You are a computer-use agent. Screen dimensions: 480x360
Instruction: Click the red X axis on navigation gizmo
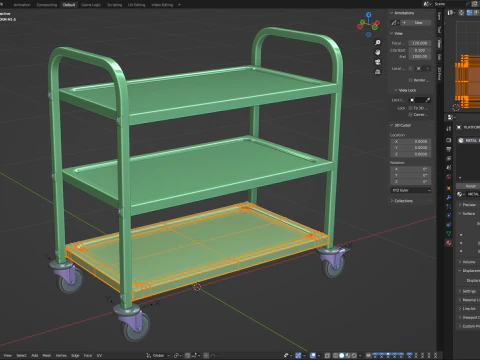377,23
